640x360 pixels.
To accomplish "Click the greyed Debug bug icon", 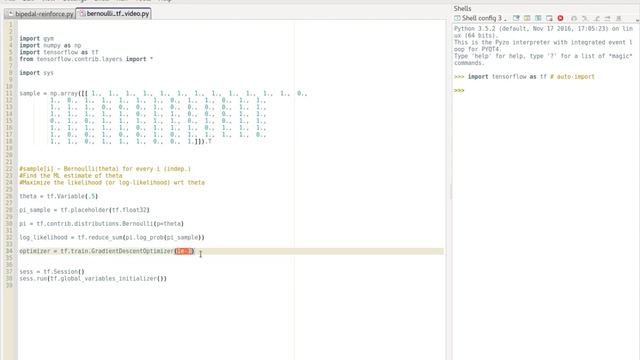I will click(x=574, y=18).
